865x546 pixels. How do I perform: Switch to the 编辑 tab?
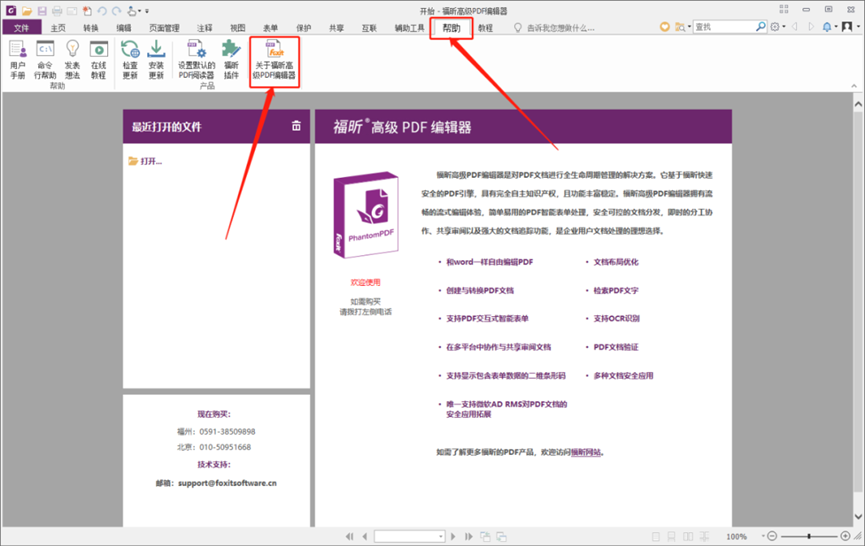click(124, 28)
